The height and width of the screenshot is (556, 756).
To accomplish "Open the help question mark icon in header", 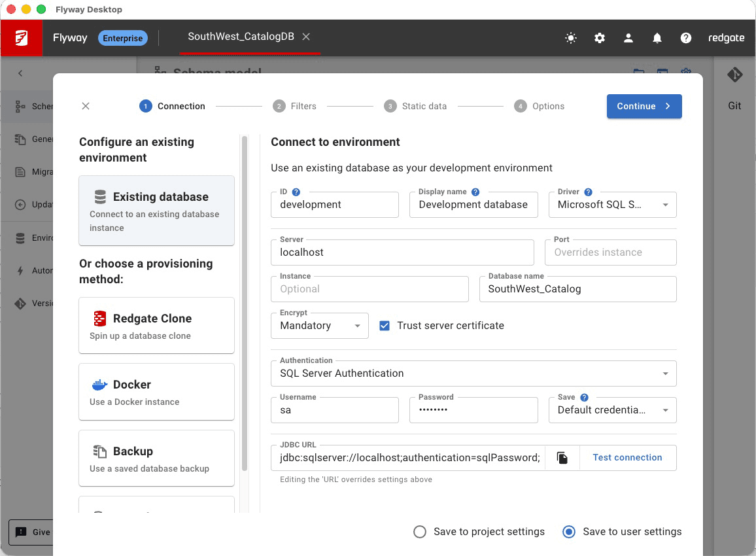I will tap(685, 38).
